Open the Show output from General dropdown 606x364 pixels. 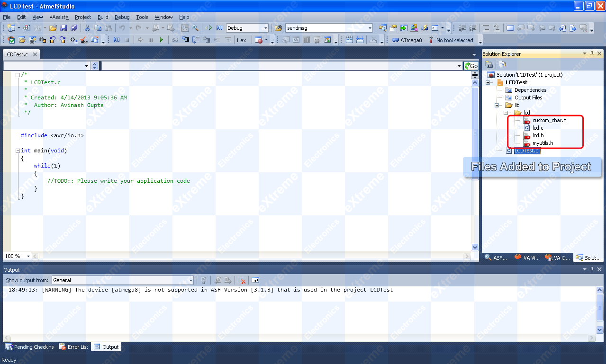click(123, 280)
